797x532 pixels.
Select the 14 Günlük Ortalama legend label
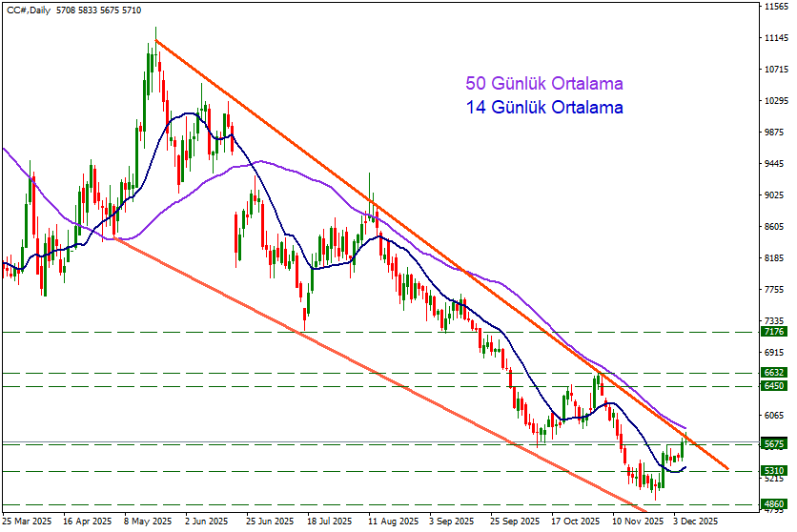pos(543,108)
